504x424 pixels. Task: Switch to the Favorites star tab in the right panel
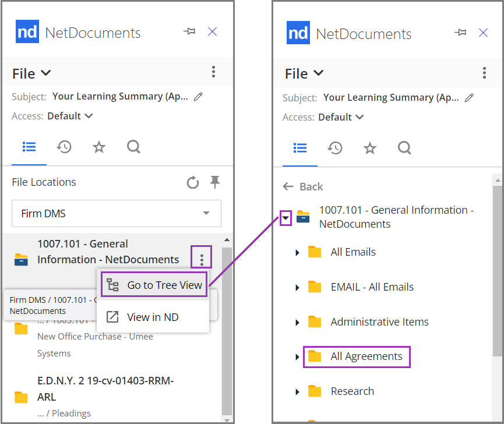click(x=369, y=148)
